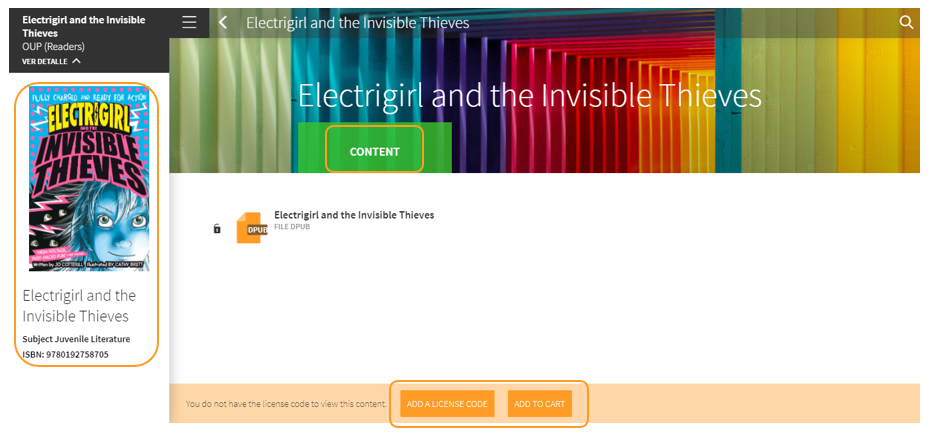The height and width of the screenshot is (435, 932).
Task: Switch to the CONTENT tab
Action: 374,152
